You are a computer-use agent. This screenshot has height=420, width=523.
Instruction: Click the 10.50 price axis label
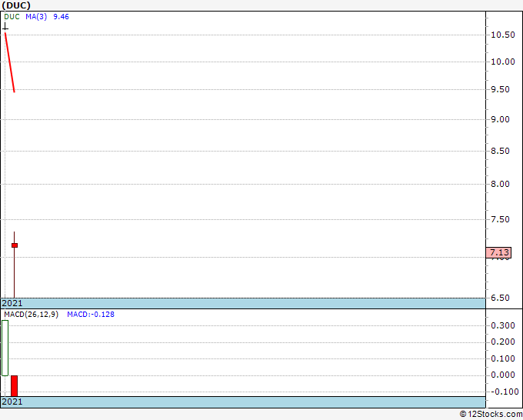pyautogui.click(x=503, y=35)
